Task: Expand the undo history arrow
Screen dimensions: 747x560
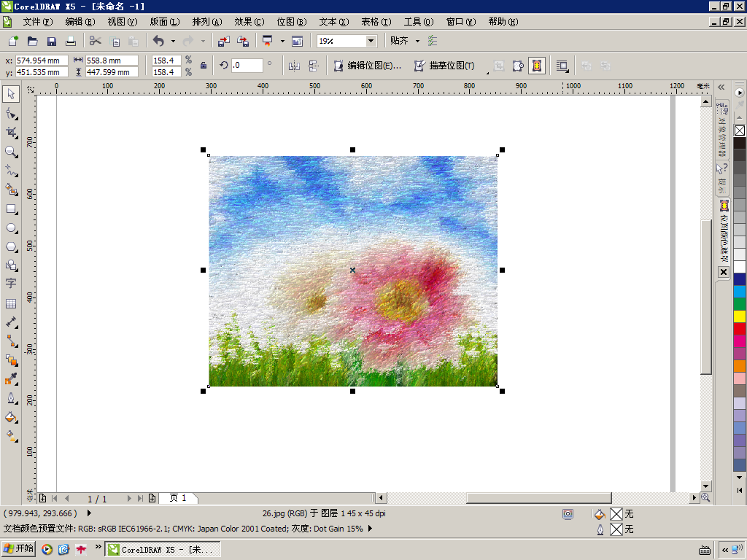Action: [173, 41]
